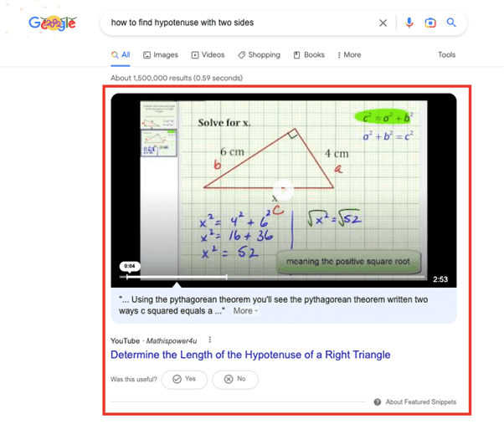Switch to the Images tab
The width and height of the screenshot is (504, 424).
[x=161, y=55]
